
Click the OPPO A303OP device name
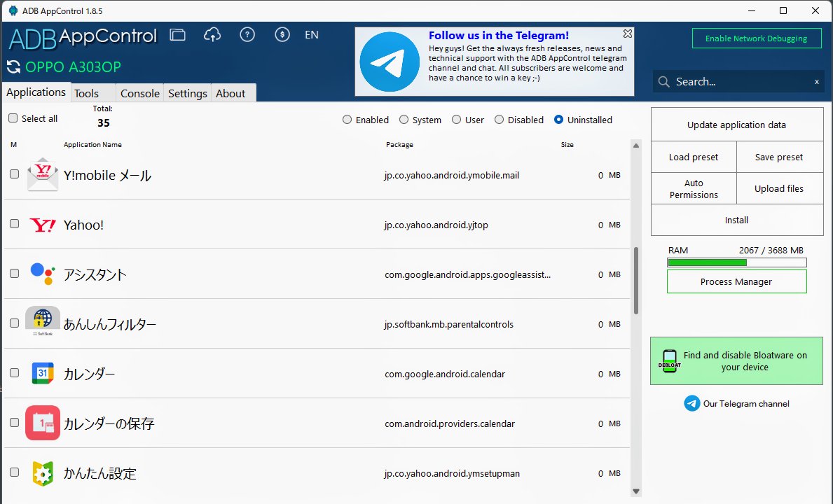click(74, 66)
